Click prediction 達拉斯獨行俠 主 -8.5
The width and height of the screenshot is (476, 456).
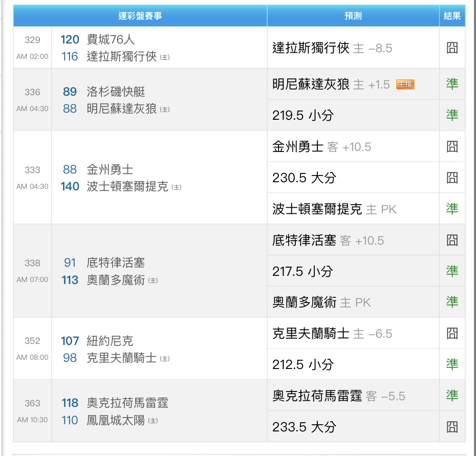tap(332, 48)
